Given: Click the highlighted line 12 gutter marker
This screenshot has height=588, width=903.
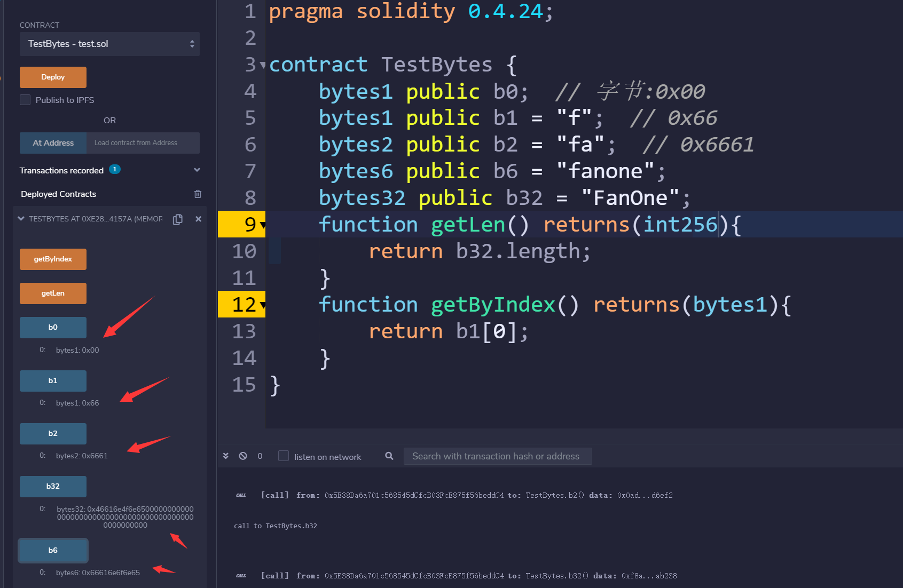Looking at the screenshot, I should tap(241, 304).
